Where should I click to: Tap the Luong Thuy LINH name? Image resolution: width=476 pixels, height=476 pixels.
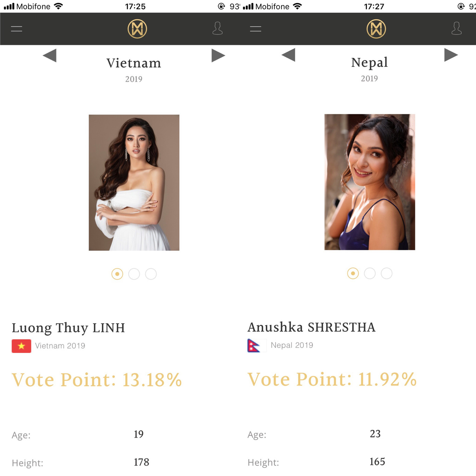(x=68, y=328)
